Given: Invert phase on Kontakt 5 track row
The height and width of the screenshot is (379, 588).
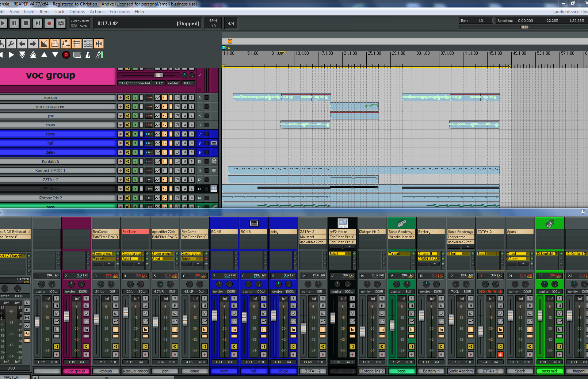Looking at the screenshot, I should [x=177, y=161].
